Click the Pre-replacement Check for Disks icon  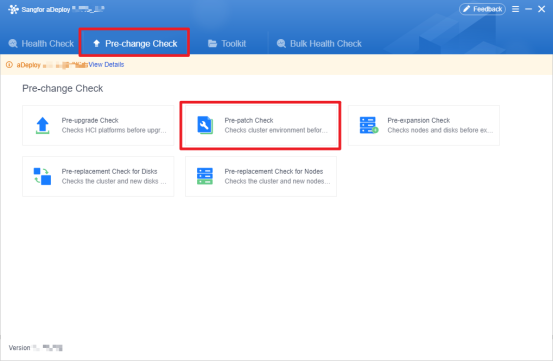pyautogui.click(x=42, y=176)
